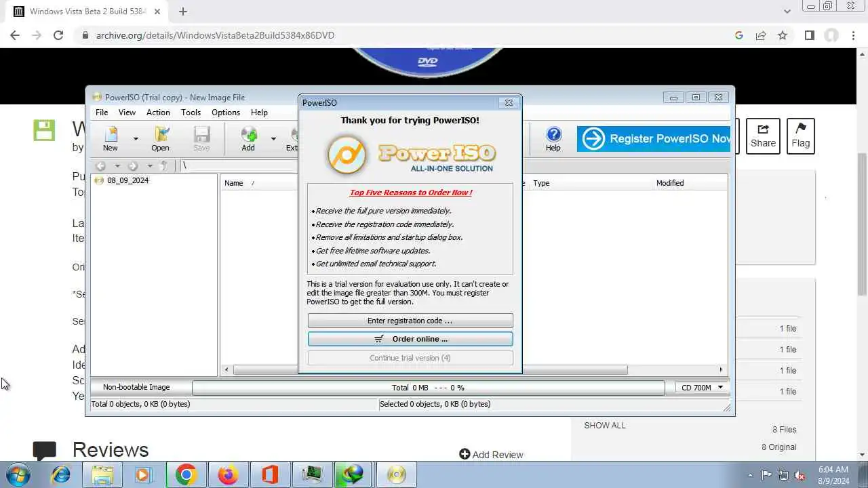Bookmark this page with star icon
Image resolution: width=868 pixels, height=488 pixels.
(783, 35)
